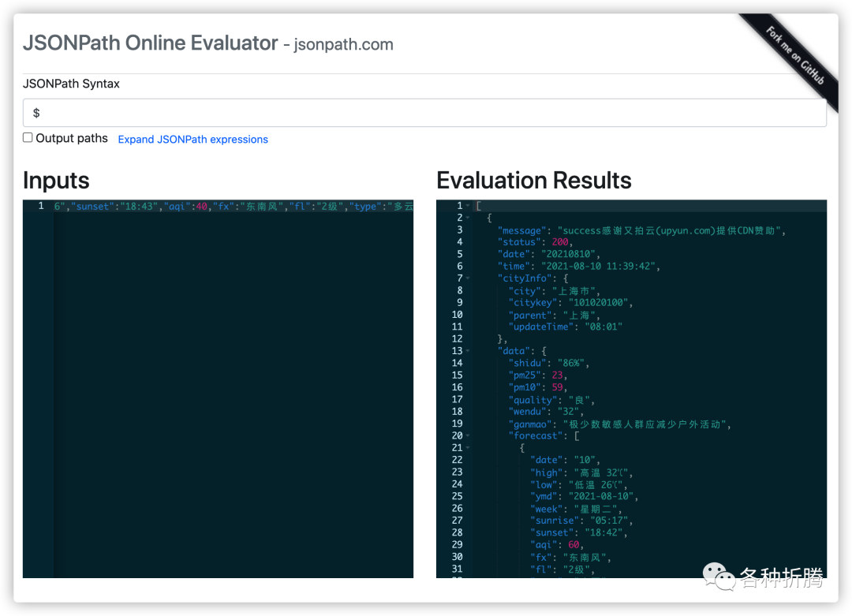Open Expand JSONPath expressions link

click(x=193, y=140)
